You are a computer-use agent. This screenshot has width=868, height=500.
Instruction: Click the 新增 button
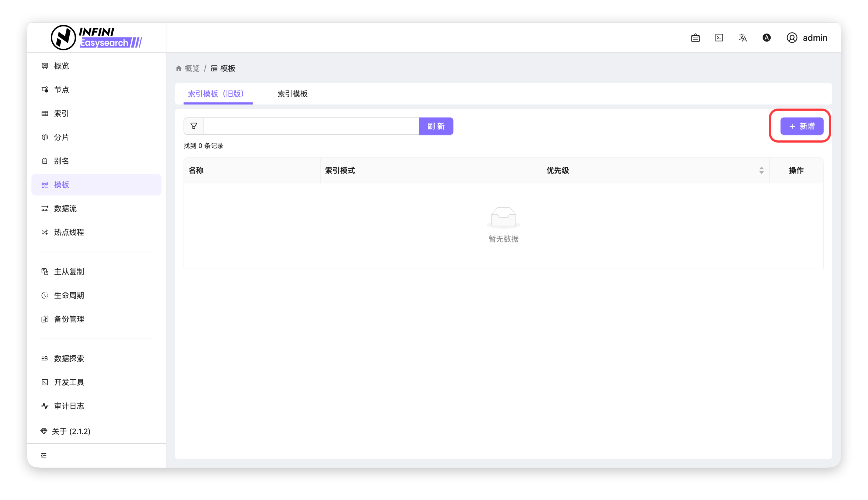(x=802, y=126)
